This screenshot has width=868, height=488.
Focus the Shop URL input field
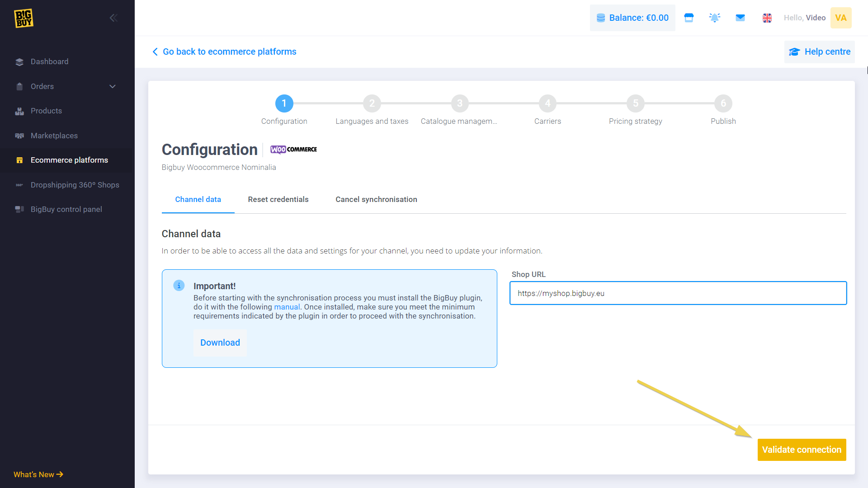[x=678, y=293]
